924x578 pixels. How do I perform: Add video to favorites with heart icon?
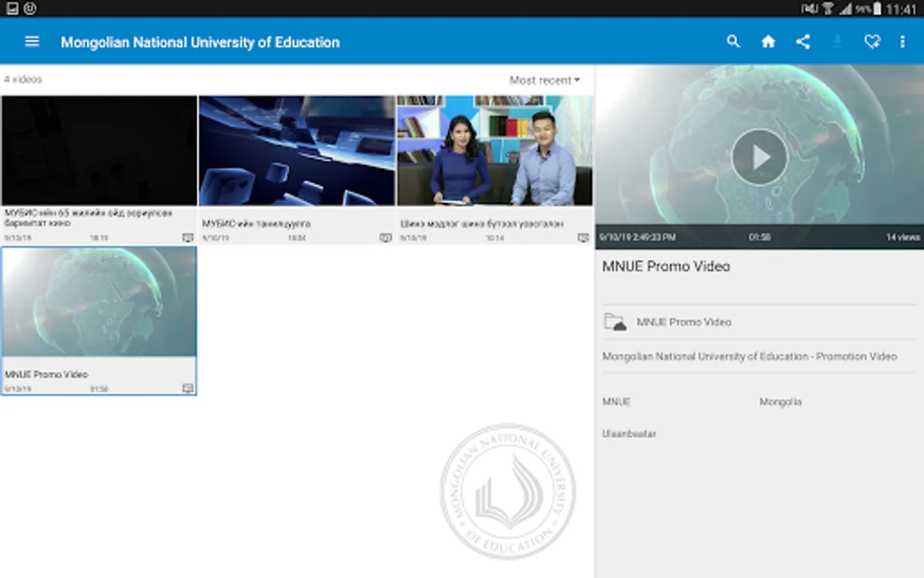coord(872,42)
